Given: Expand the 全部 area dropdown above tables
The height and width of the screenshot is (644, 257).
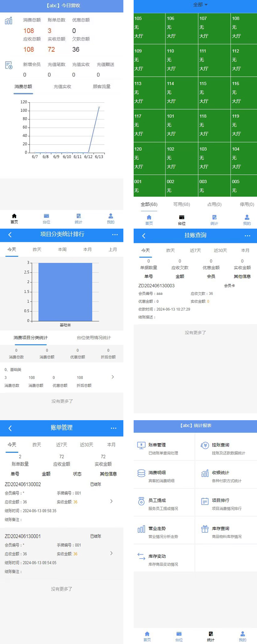Looking at the screenshot, I should point(200,5).
